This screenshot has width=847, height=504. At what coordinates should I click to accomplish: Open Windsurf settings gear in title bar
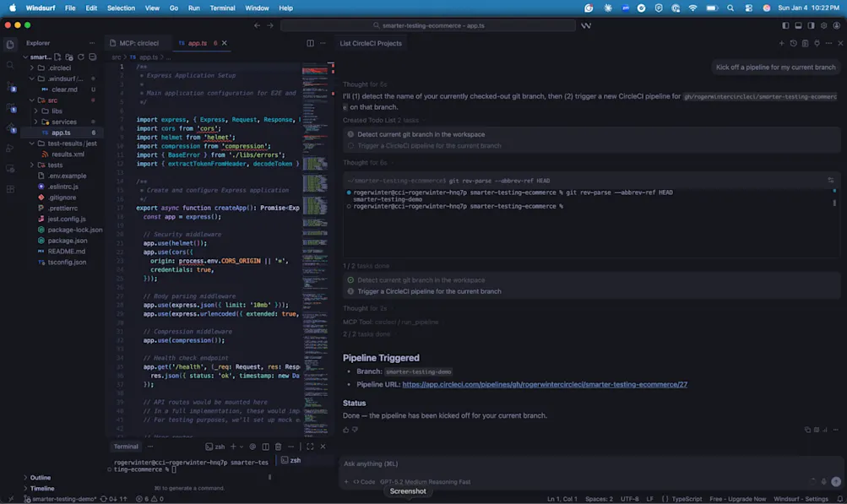[x=823, y=25]
